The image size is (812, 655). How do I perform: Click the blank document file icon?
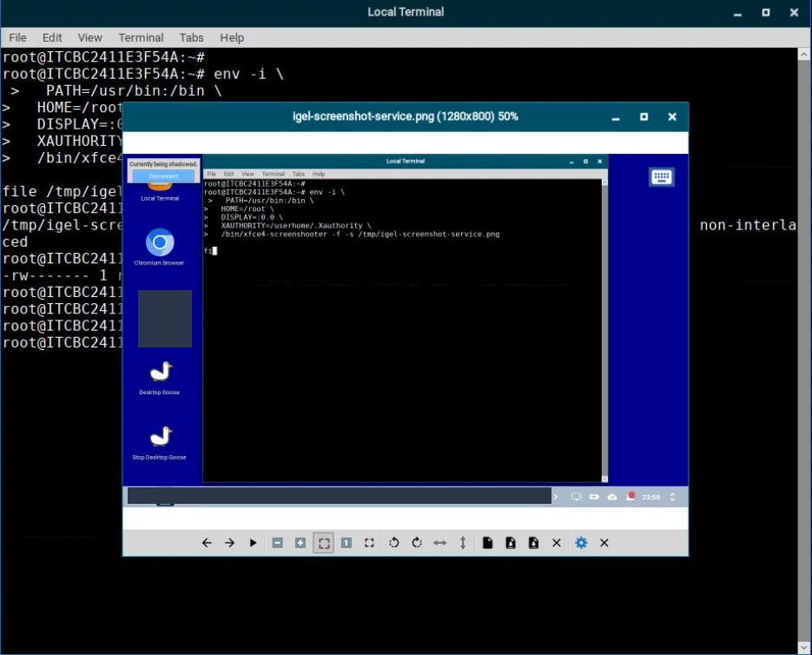point(487,543)
